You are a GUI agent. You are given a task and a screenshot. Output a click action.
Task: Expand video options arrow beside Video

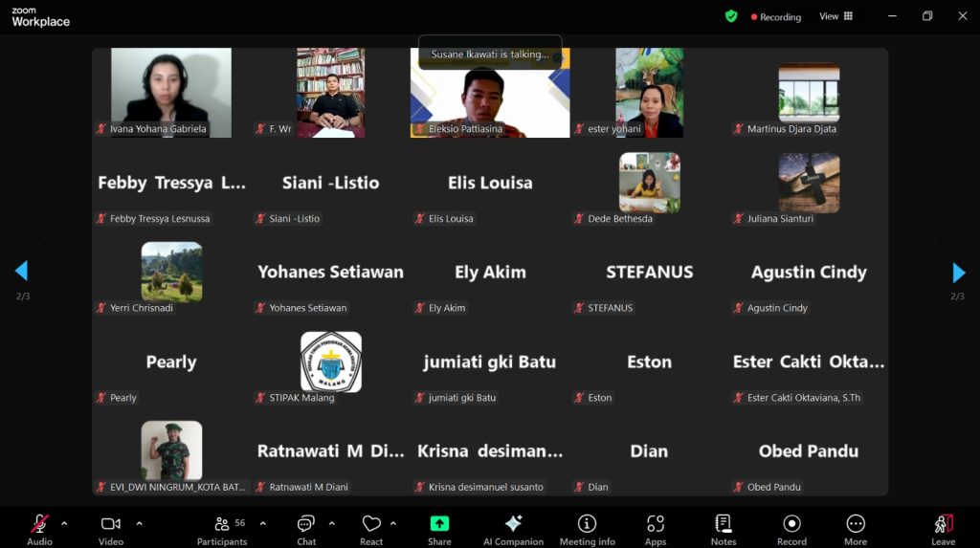click(139, 523)
